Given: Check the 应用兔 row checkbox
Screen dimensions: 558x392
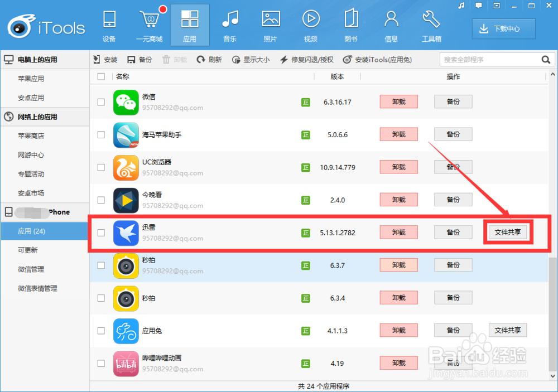Looking at the screenshot, I should pyautogui.click(x=101, y=331).
